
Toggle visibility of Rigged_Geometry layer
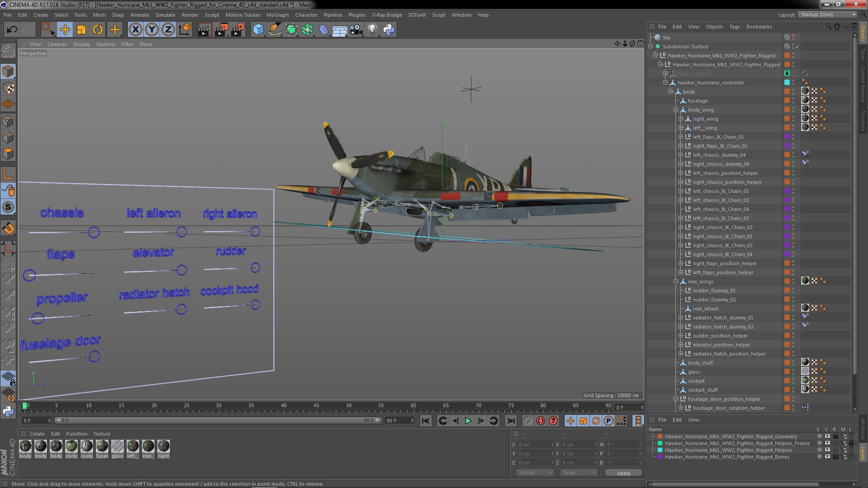[827, 436]
